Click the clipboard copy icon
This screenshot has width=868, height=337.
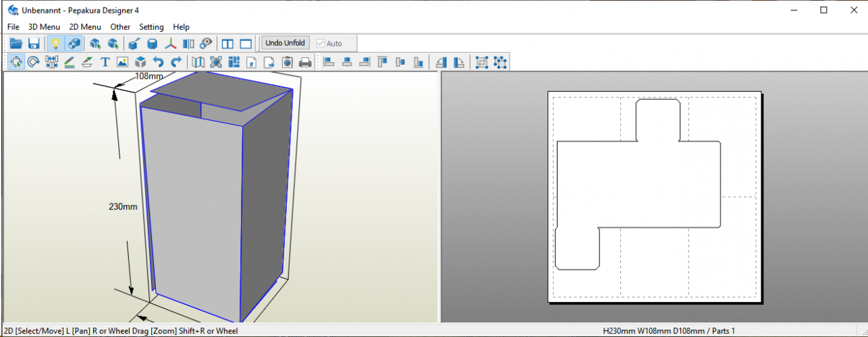[287, 62]
